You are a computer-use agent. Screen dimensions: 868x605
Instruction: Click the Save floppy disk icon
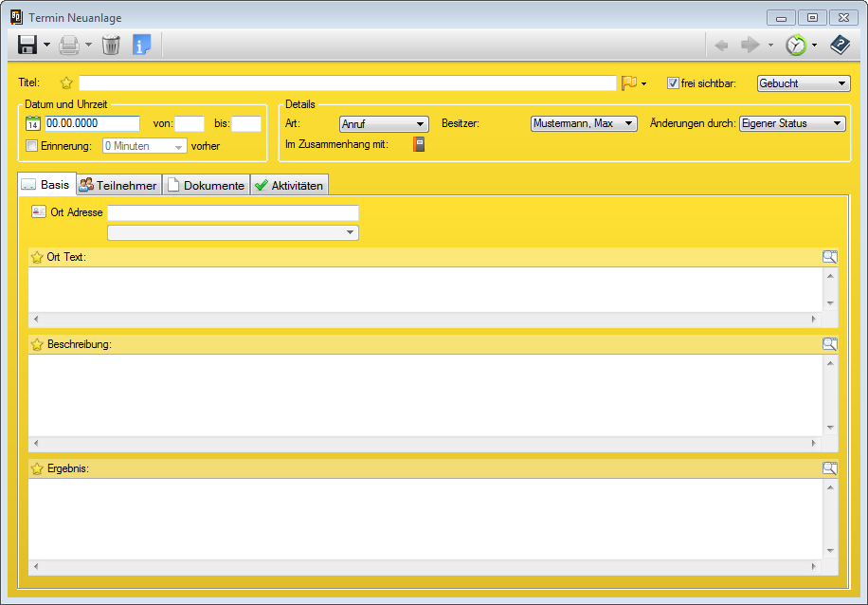[27, 45]
